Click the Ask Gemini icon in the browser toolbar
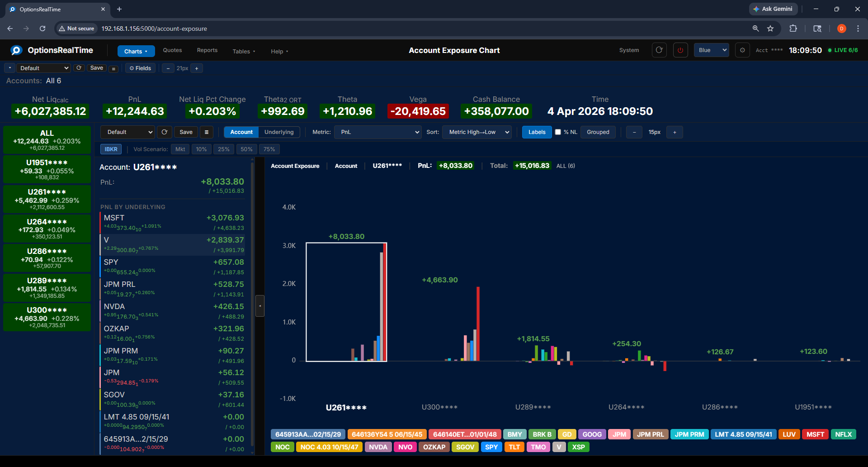The width and height of the screenshot is (868, 467). [756, 9]
